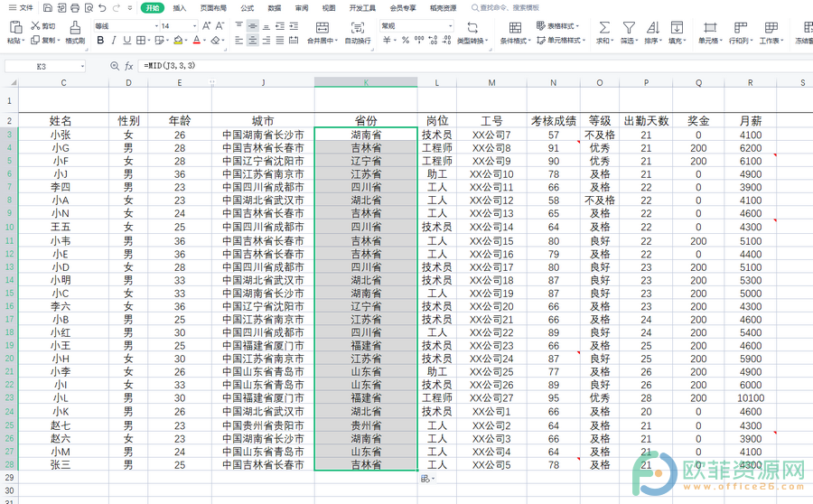Image resolution: width=813 pixels, height=504 pixels.
Task: Expand the Cell Style (单元格样式) dropdown
Action: [x=584, y=41]
